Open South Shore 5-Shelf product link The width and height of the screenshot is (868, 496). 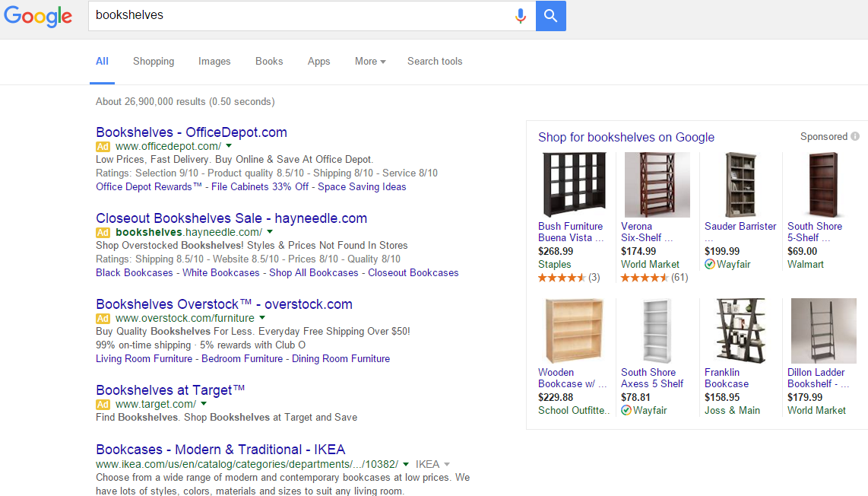tap(815, 232)
